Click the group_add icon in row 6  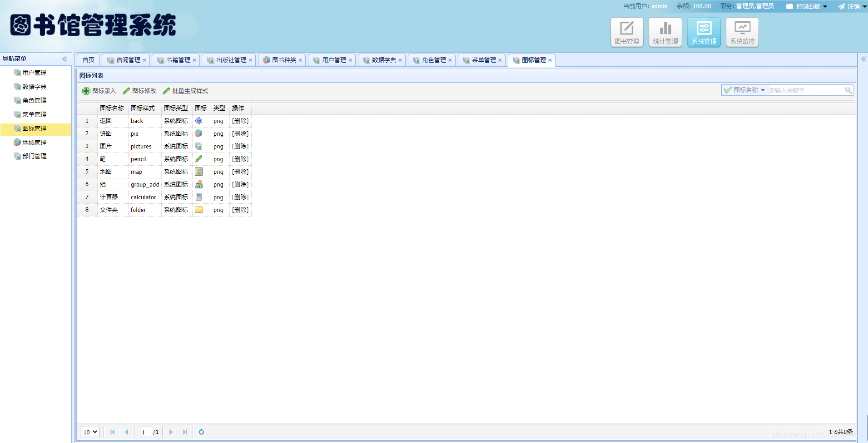[198, 184]
